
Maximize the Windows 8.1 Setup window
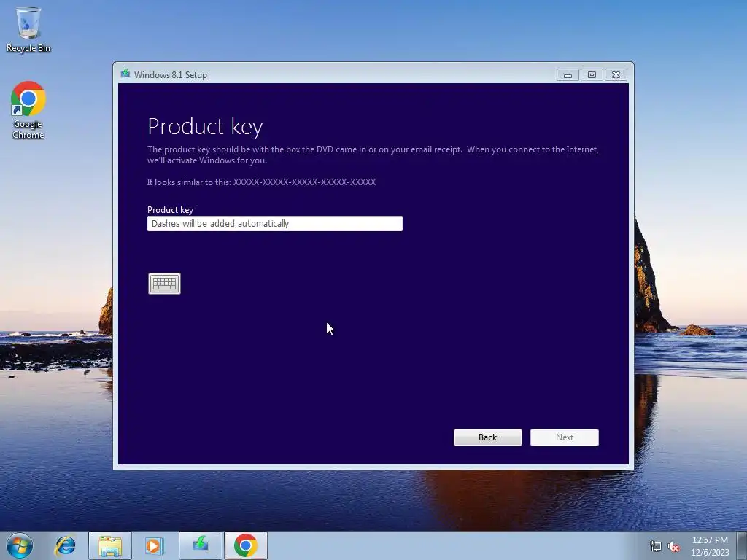[592, 75]
